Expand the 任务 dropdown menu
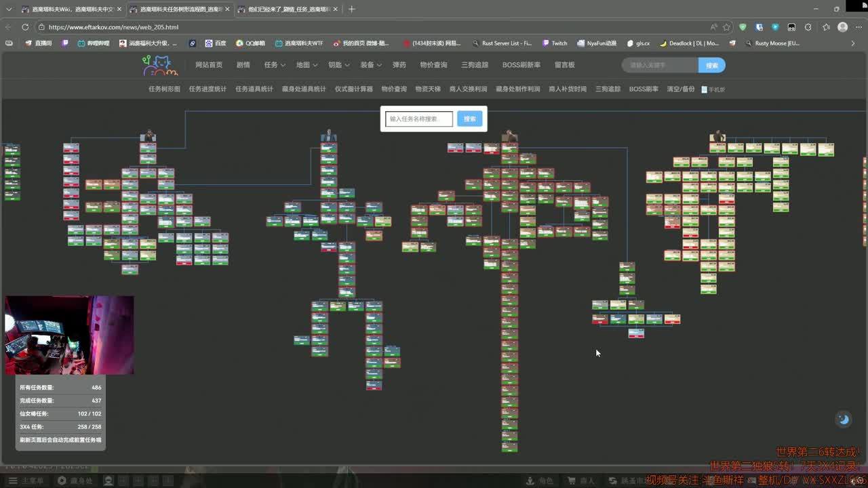The width and height of the screenshot is (868, 488). click(x=274, y=65)
